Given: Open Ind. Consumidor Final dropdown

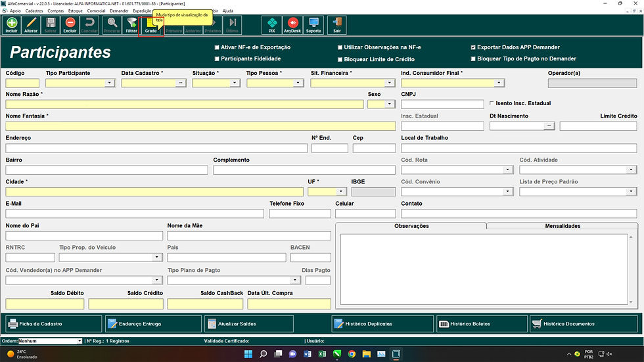Looking at the screenshot, I should point(499,83).
